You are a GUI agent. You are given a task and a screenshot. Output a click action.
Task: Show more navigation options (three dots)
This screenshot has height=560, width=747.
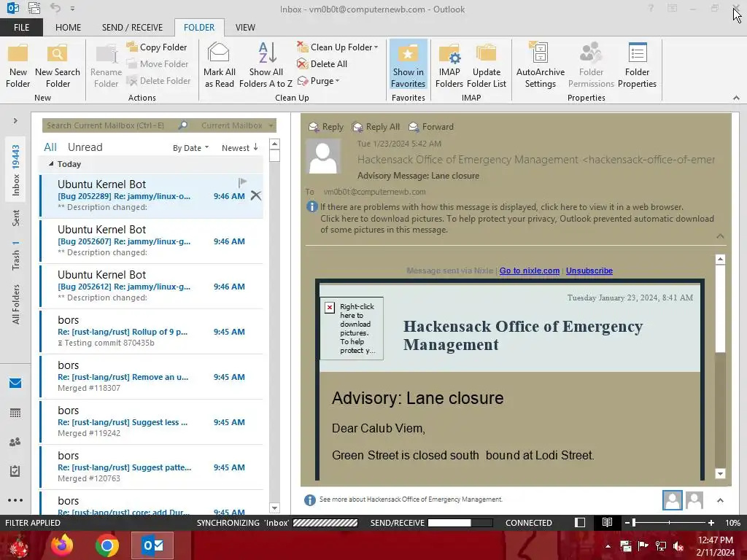(15, 500)
